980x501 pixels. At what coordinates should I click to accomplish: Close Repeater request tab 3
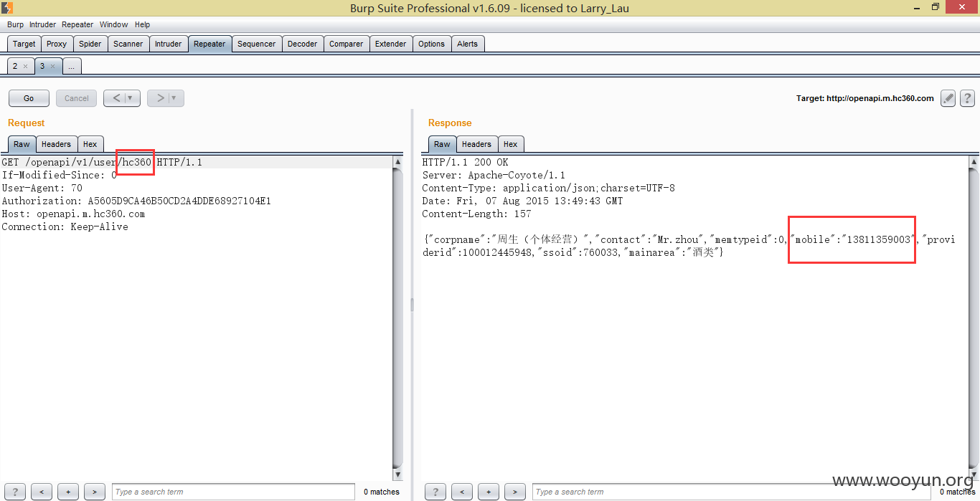[x=52, y=66]
